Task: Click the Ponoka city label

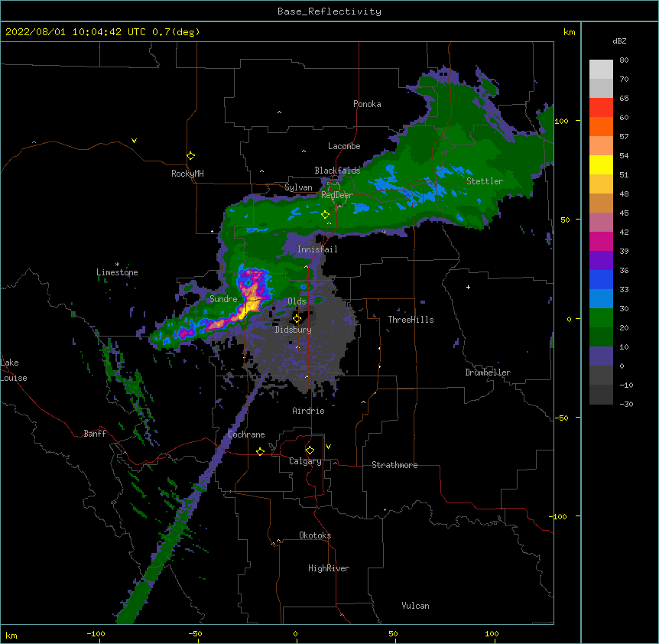Action: coord(367,104)
